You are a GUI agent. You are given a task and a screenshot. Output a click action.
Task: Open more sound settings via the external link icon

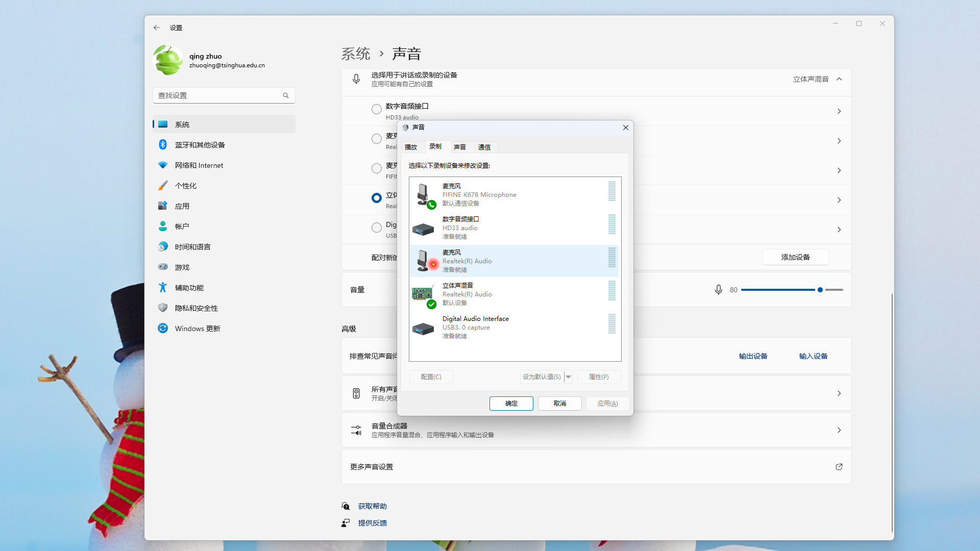point(839,467)
